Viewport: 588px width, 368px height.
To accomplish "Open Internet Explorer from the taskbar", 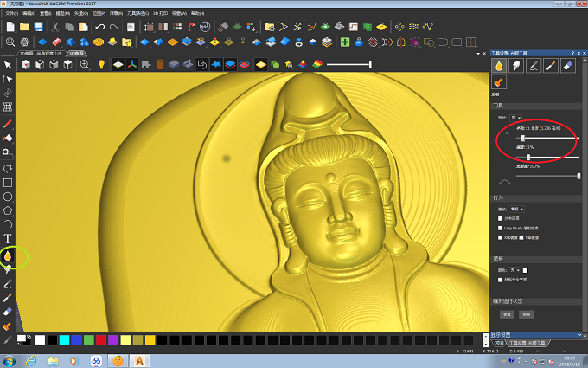I will [31, 361].
